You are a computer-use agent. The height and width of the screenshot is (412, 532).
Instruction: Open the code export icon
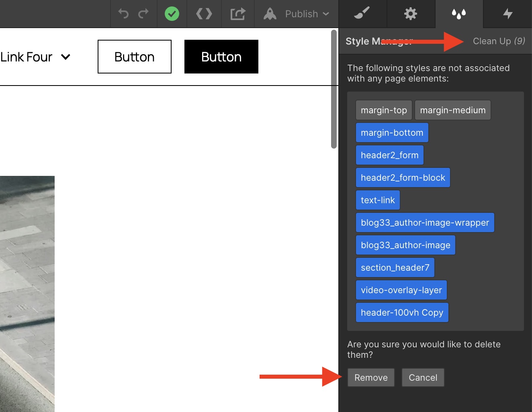coord(204,14)
